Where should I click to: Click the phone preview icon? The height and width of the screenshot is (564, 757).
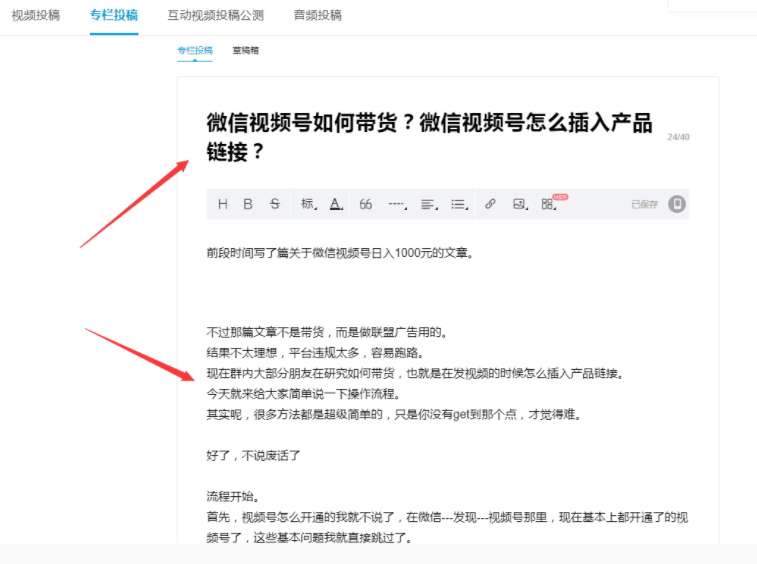677,204
